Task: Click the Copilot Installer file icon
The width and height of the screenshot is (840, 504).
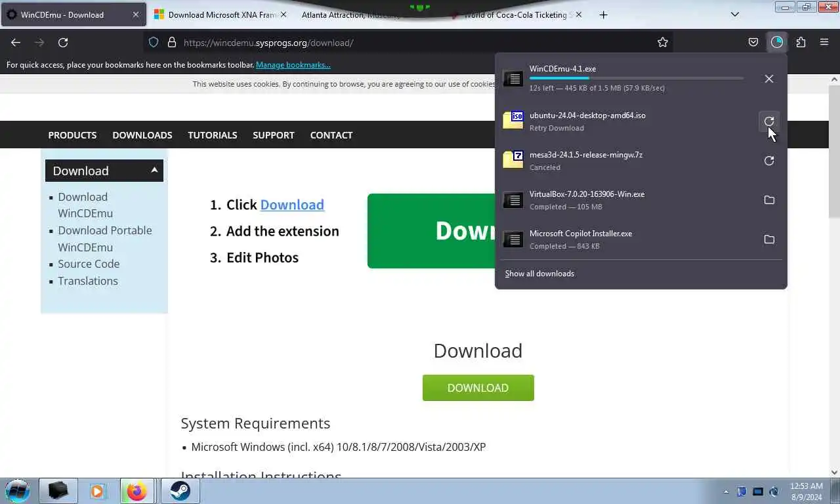Action: pos(513,239)
